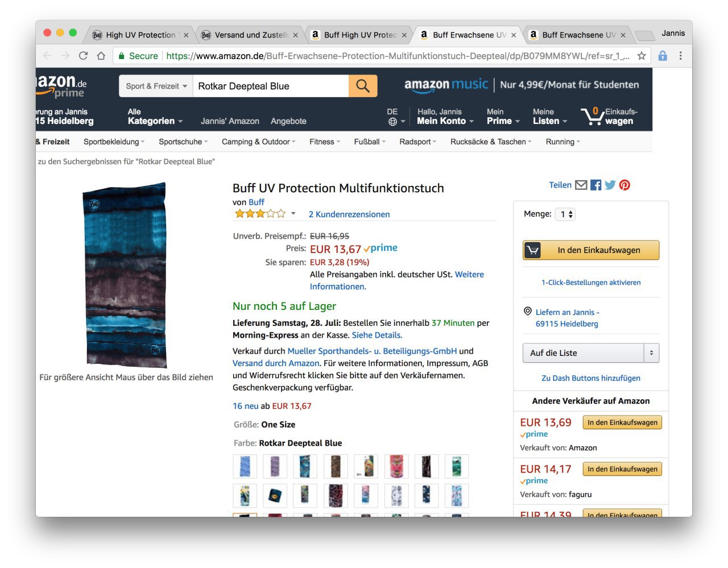Expand the Auf die Liste arrow
This screenshot has width=728, height=568.
pyautogui.click(x=651, y=353)
